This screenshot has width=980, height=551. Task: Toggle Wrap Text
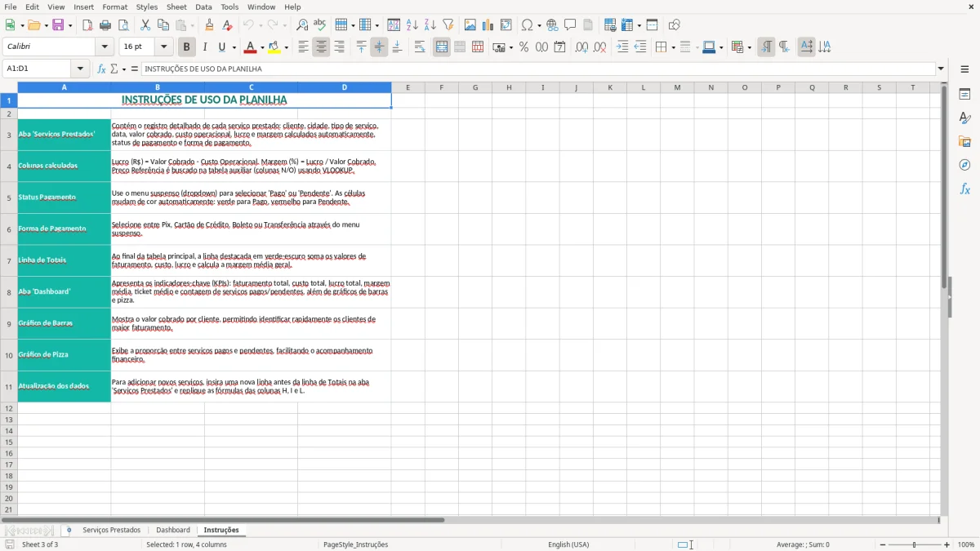[x=420, y=47]
